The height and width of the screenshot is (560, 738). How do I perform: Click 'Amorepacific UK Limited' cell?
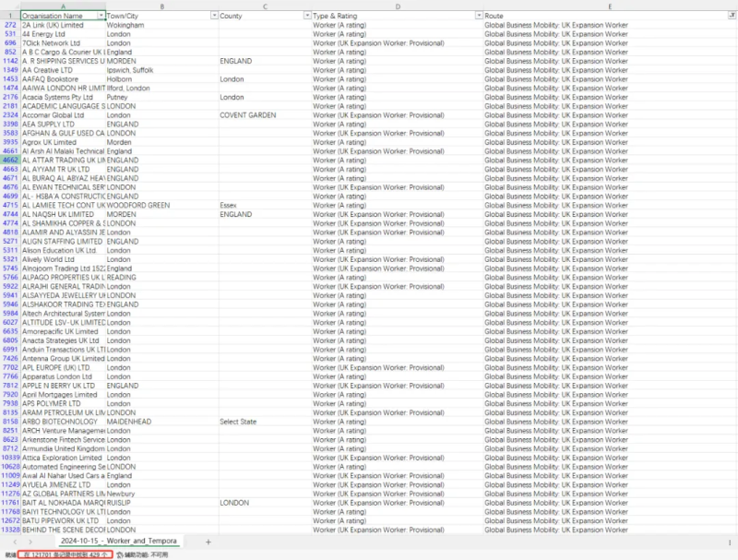[63, 331]
